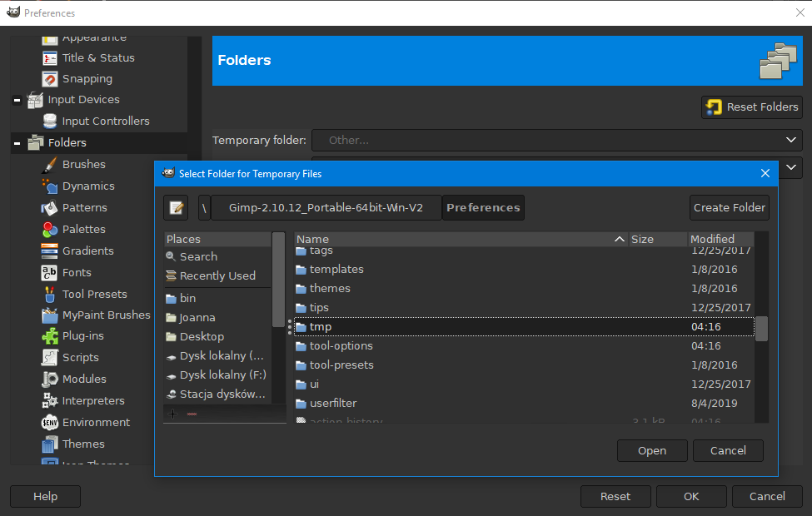Select the tool-presets folder

coord(524,365)
